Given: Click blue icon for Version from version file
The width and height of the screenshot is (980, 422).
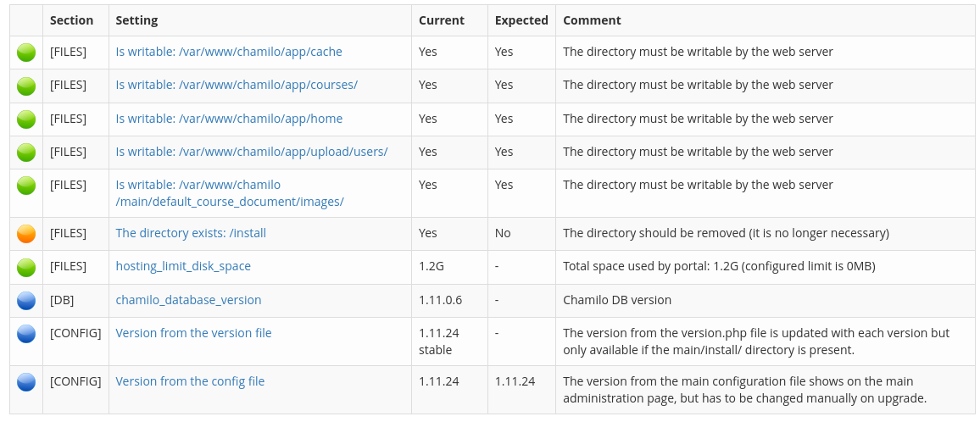Looking at the screenshot, I should (26, 334).
